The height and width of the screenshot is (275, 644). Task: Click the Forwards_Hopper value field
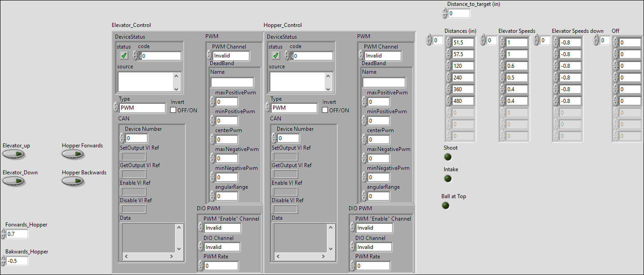[17, 234]
